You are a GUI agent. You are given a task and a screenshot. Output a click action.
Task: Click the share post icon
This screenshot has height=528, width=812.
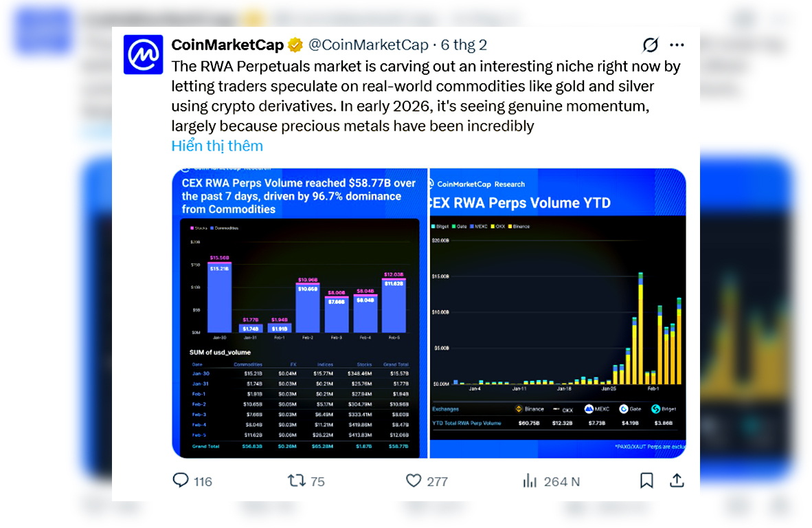(x=677, y=481)
